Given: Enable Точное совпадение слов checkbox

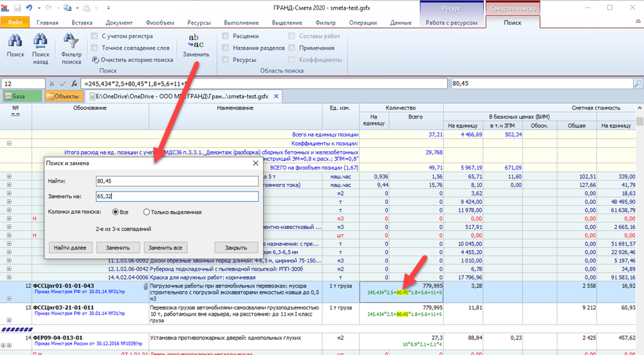Looking at the screenshot, I should [x=95, y=48].
